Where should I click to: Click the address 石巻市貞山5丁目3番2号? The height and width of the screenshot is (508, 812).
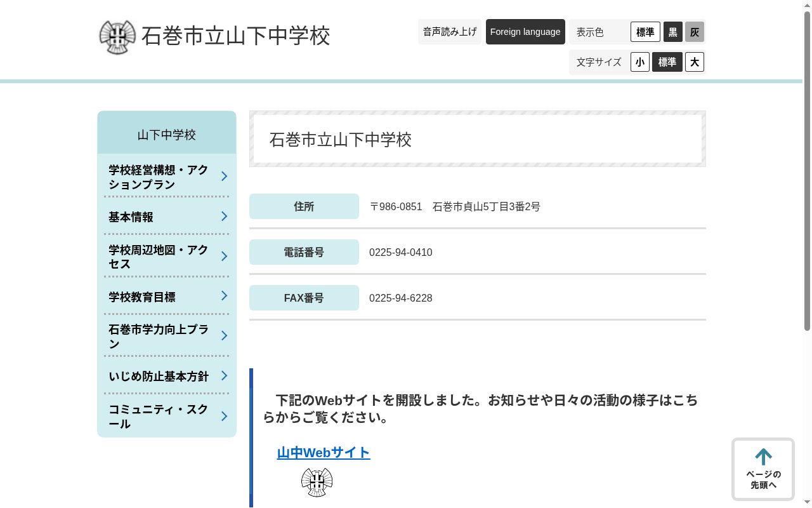click(487, 206)
